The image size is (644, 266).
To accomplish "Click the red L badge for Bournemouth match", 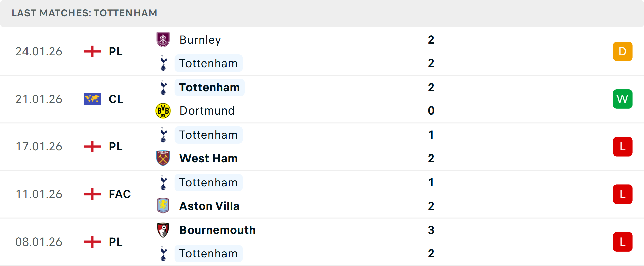I will point(623,241).
